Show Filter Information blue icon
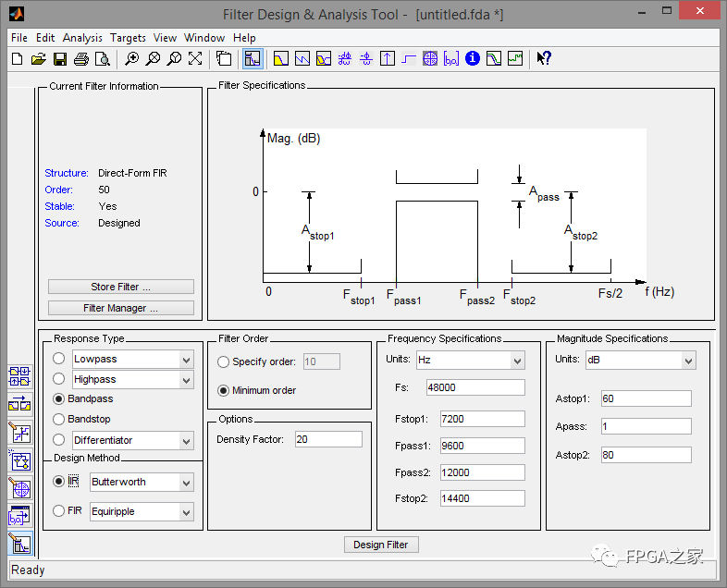Screen dimensions: 727x588 473,58
